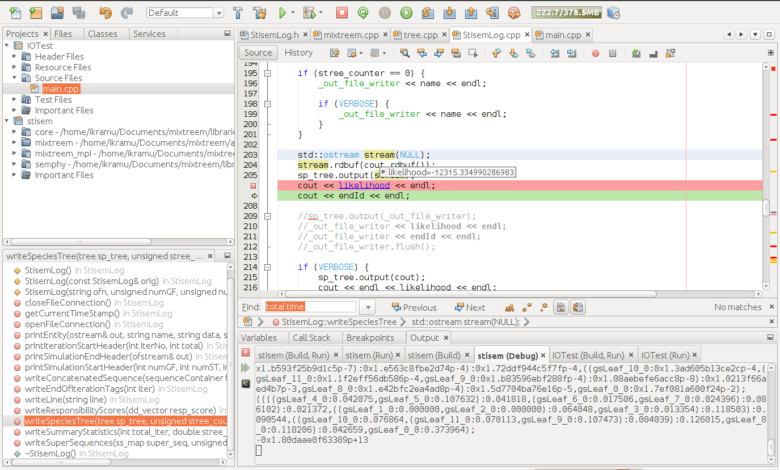Click the Previous button in Find bar
This screenshot has height=470, width=780.
(412, 308)
